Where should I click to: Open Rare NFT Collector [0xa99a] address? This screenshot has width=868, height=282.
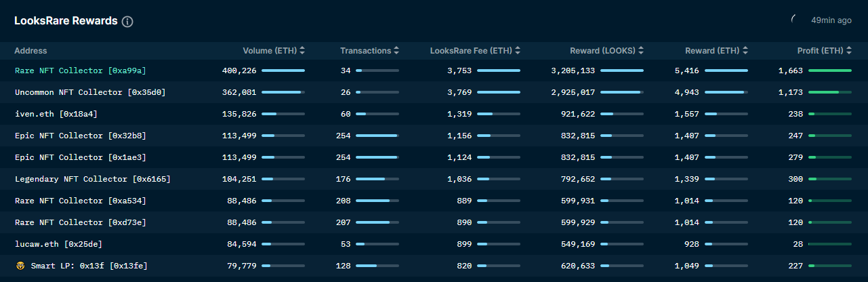coord(81,70)
